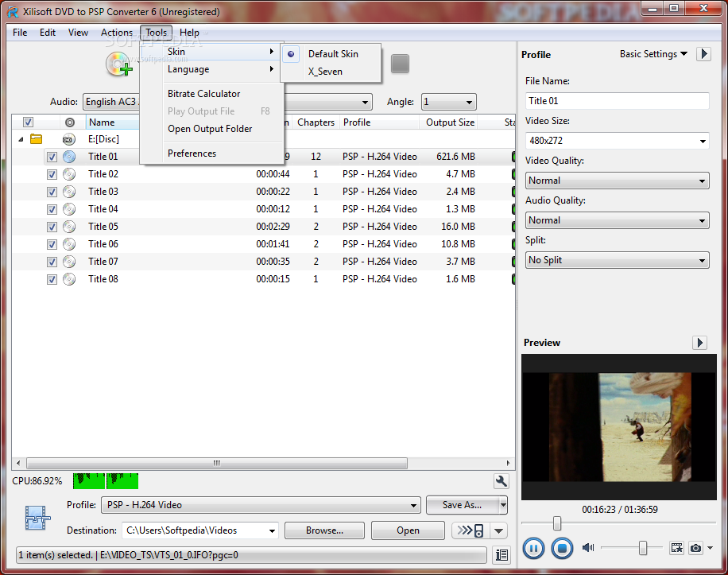Screen dimensions: 728x575
Task: Click the Add DVD disc icon
Action: pyautogui.click(x=119, y=64)
